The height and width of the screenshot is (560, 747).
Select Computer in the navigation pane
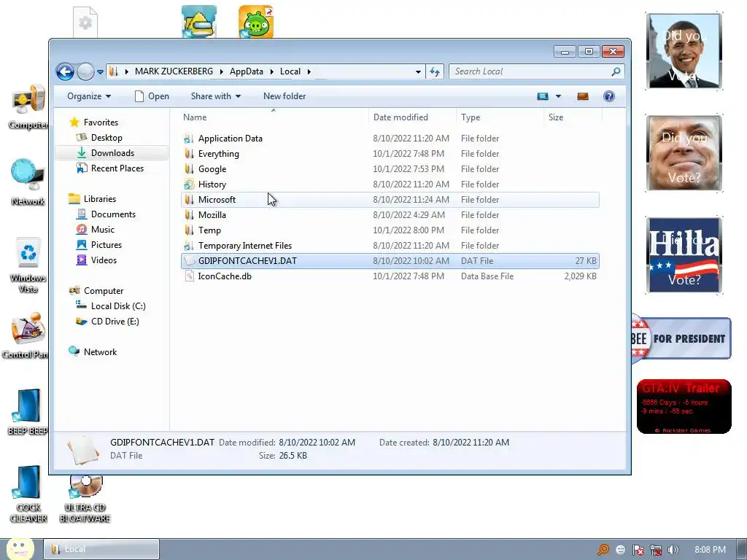(x=96, y=291)
